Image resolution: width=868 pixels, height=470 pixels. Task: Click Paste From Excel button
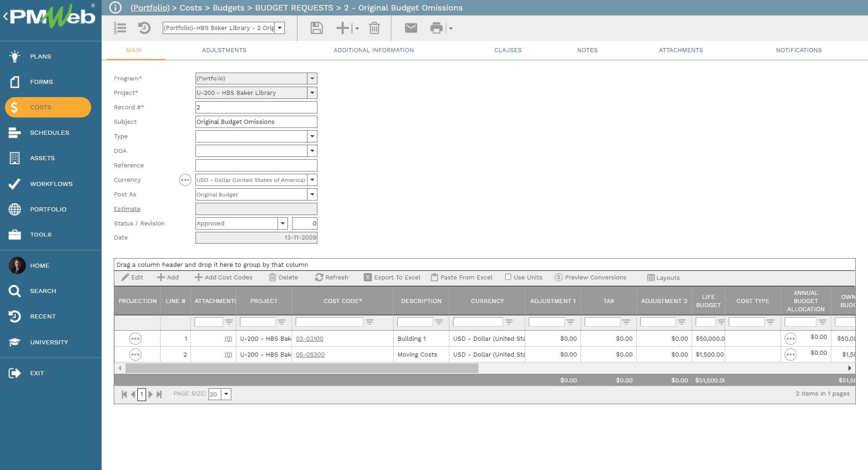[462, 277]
